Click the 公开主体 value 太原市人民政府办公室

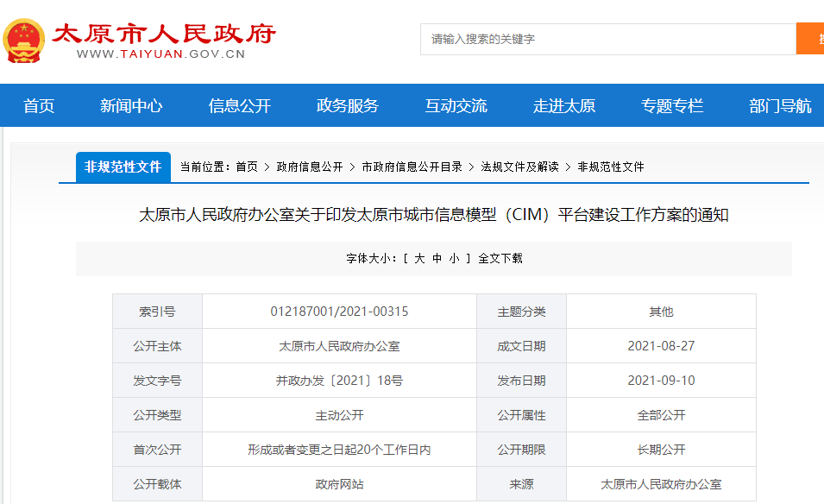pyautogui.click(x=339, y=346)
